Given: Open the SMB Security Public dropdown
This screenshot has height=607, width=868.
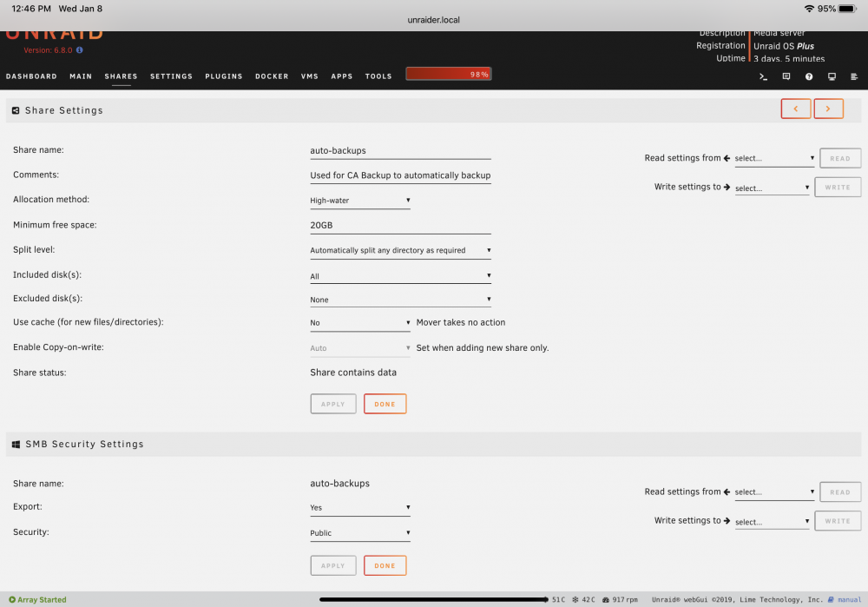Looking at the screenshot, I should click(x=360, y=533).
